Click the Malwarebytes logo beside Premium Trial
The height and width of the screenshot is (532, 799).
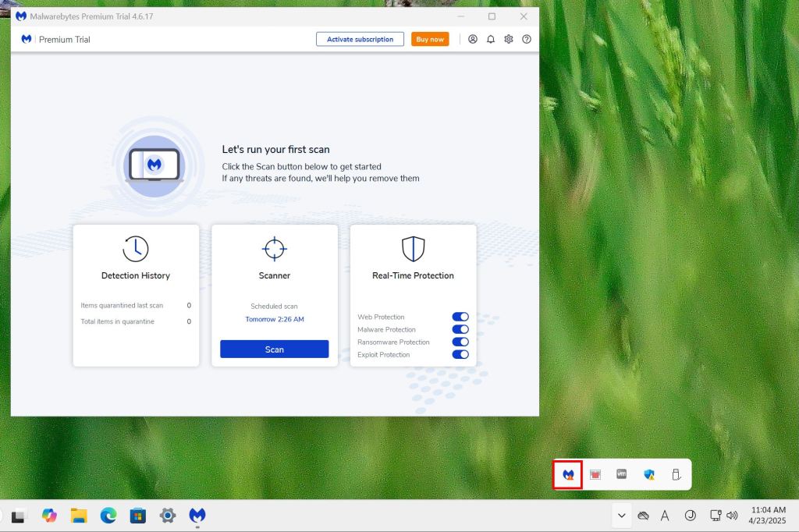[27, 39]
